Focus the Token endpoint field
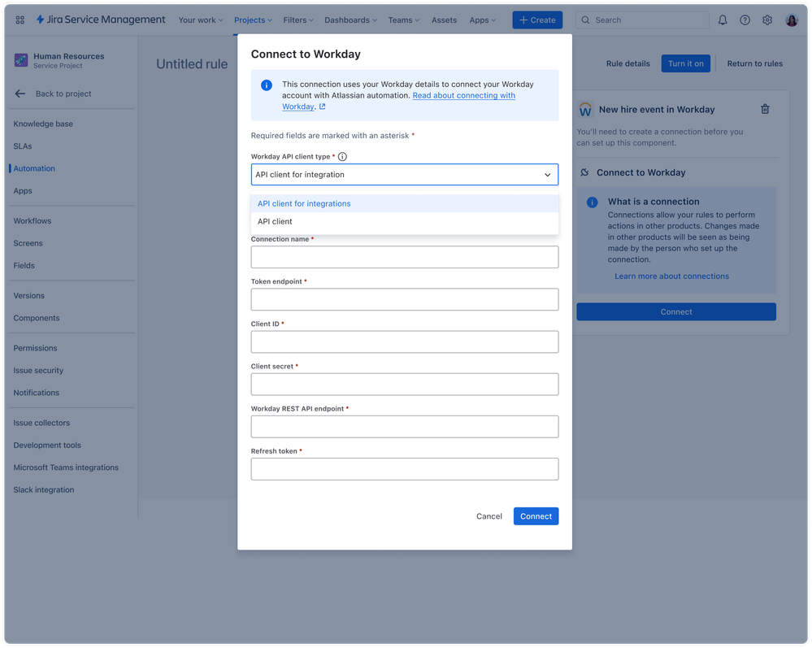 click(x=405, y=300)
